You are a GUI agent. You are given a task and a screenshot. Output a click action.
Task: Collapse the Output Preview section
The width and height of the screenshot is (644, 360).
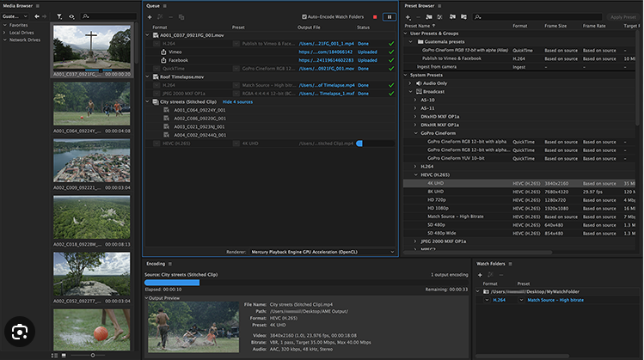click(146, 298)
